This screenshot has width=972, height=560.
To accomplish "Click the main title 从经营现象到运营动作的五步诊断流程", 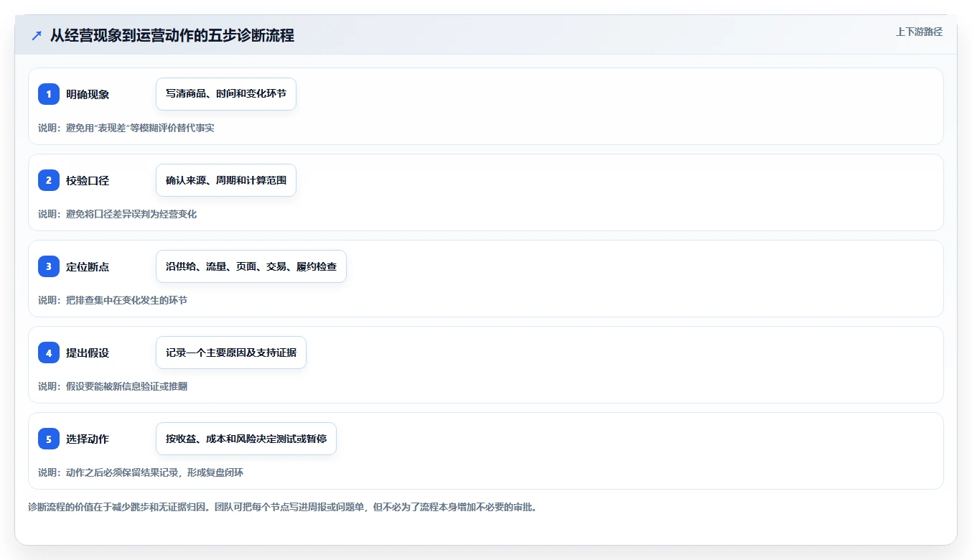I will (172, 35).
